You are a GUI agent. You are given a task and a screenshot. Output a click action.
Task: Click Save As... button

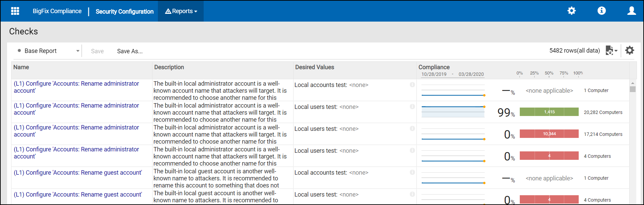pyautogui.click(x=130, y=51)
